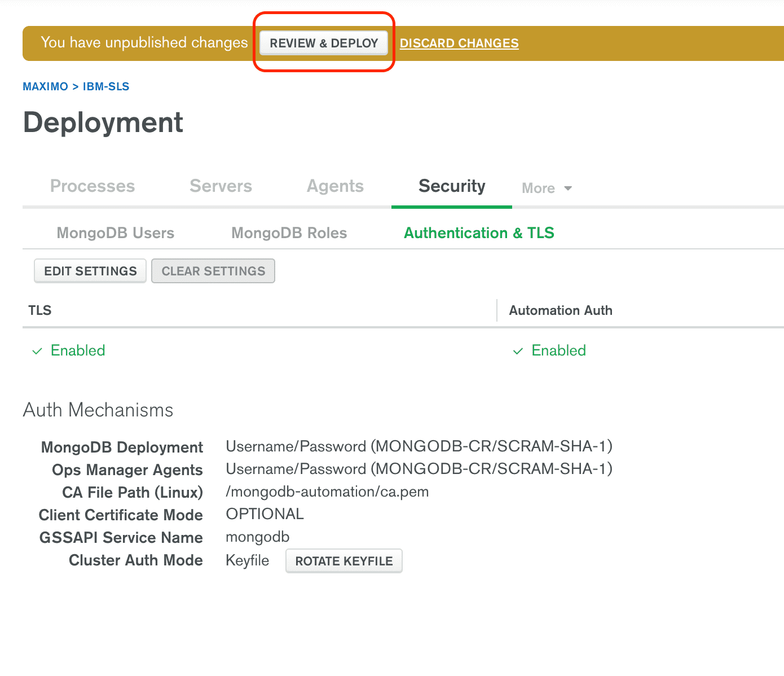Select the Security tab
This screenshot has width=784, height=676.
452,186
